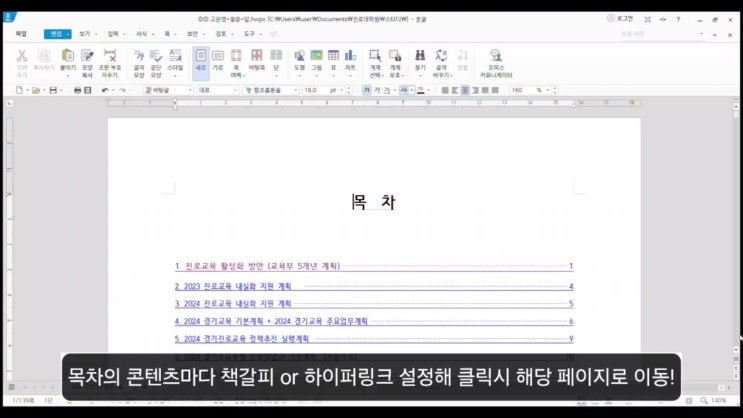The image size is (743, 418).
Task: Open the 서식 menu
Action: [x=141, y=33]
